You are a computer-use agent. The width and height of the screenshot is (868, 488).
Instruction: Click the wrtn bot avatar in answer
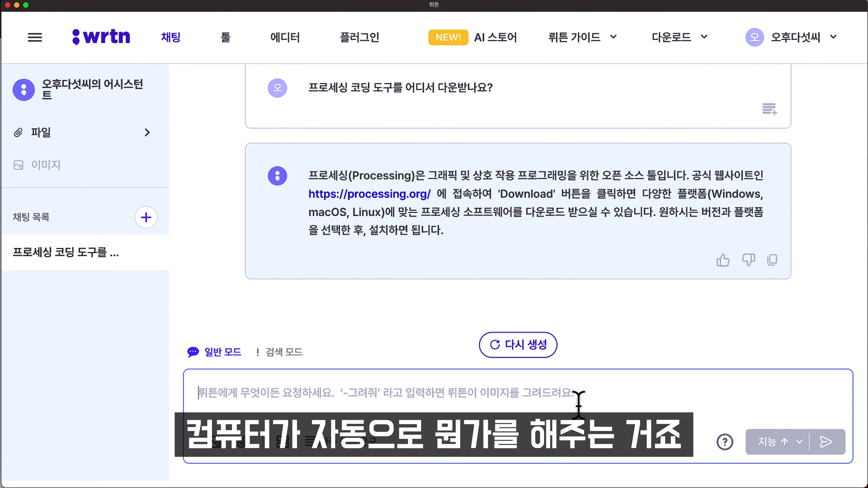pyautogui.click(x=277, y=176)
